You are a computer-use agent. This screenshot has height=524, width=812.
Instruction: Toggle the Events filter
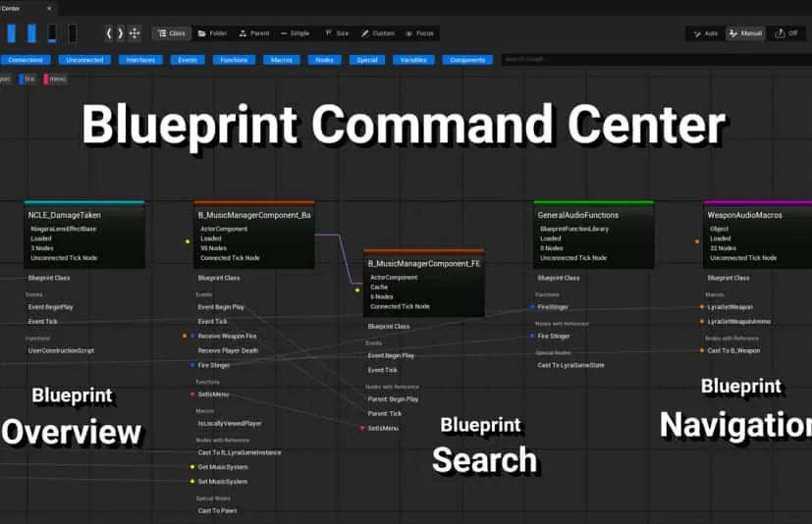coord(188,60)
